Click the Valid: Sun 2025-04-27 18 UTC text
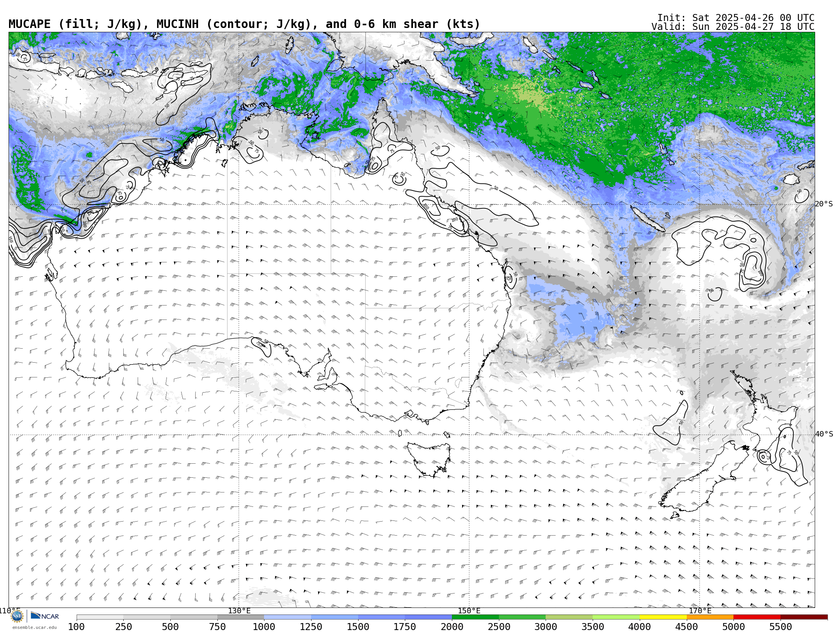Image resolution: width=840 pixels, height=632 pixels. coord(733,27)
